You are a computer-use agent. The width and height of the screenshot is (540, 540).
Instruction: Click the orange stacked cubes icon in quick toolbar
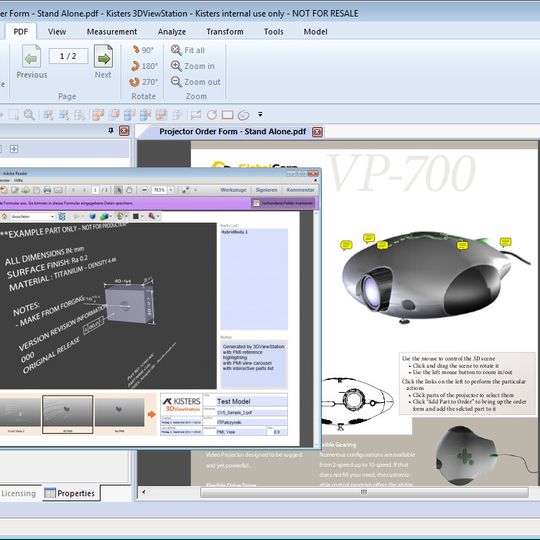pyautogui.click(x=98, y=115)
